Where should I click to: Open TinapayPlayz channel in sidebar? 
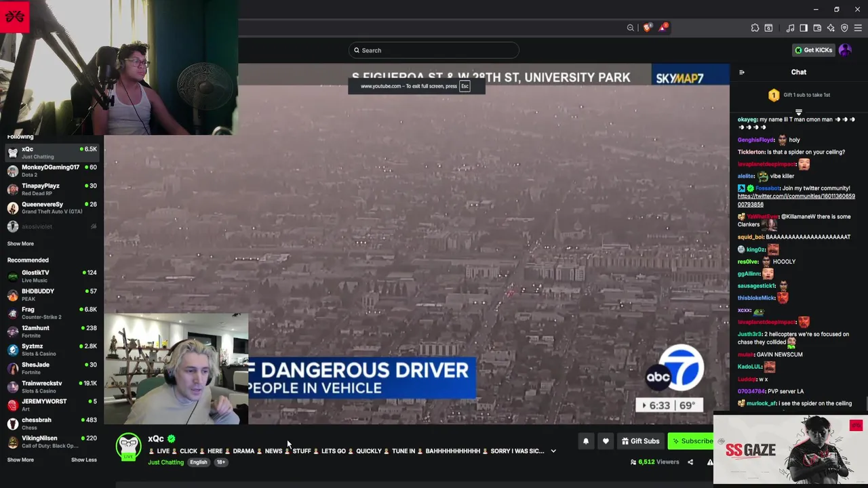(x=52, y=189)
